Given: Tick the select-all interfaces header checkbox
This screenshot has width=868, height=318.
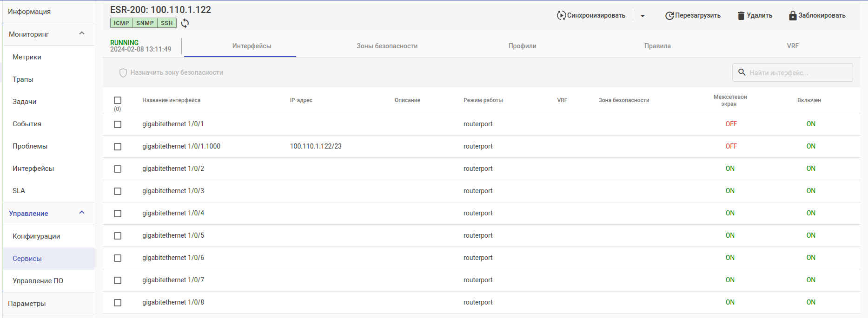Looking at the screenshot, I should tap(118, 100).
